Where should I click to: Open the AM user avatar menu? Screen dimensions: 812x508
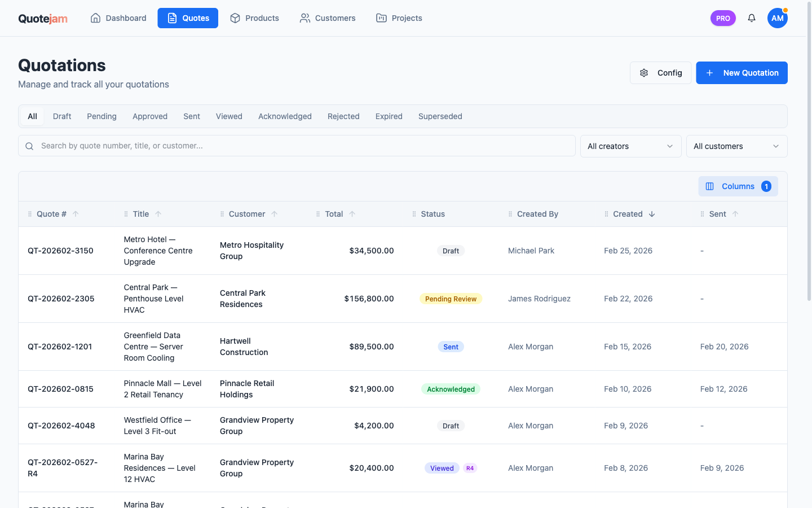coord(777,18)
